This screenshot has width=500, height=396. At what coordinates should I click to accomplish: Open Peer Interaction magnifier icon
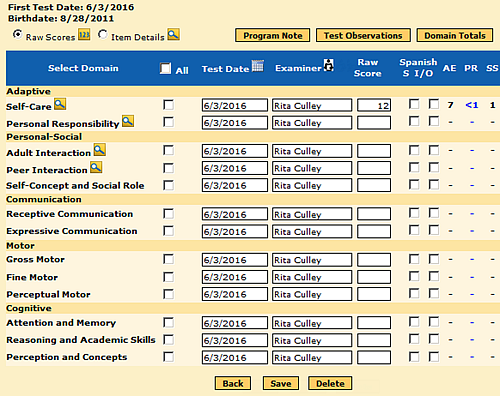coord(96,167)
